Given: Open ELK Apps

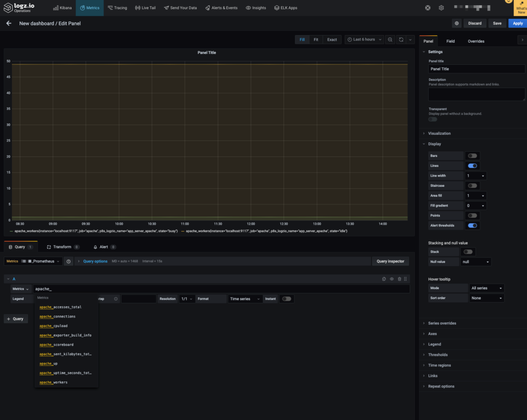Looking at the screenshot, I should coord(286,8).
